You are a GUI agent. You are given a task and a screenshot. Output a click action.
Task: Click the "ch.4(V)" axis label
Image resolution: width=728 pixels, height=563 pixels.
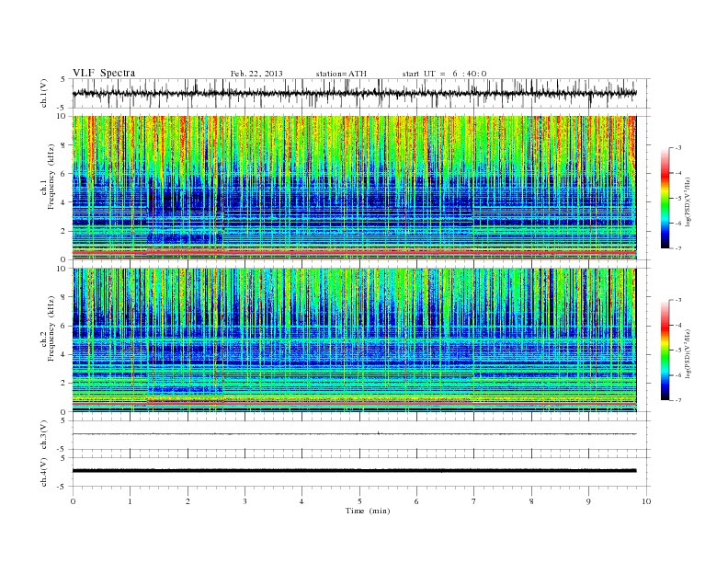tap(44, 472)
